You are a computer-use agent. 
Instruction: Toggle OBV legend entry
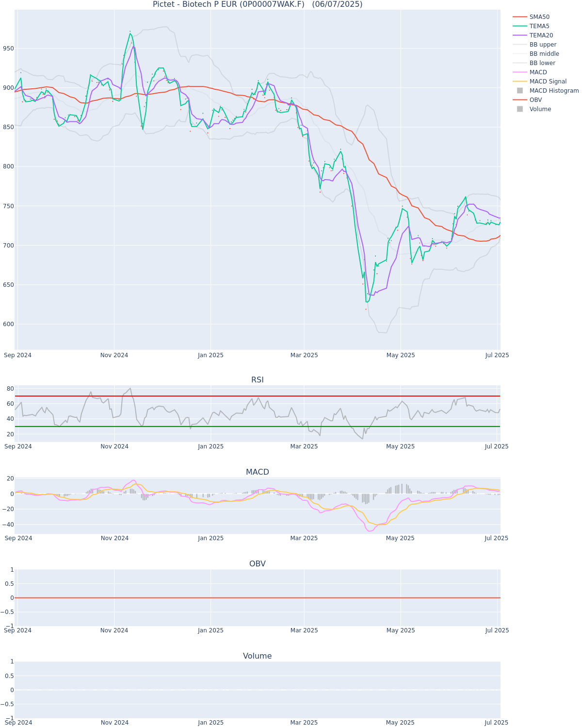535,100
